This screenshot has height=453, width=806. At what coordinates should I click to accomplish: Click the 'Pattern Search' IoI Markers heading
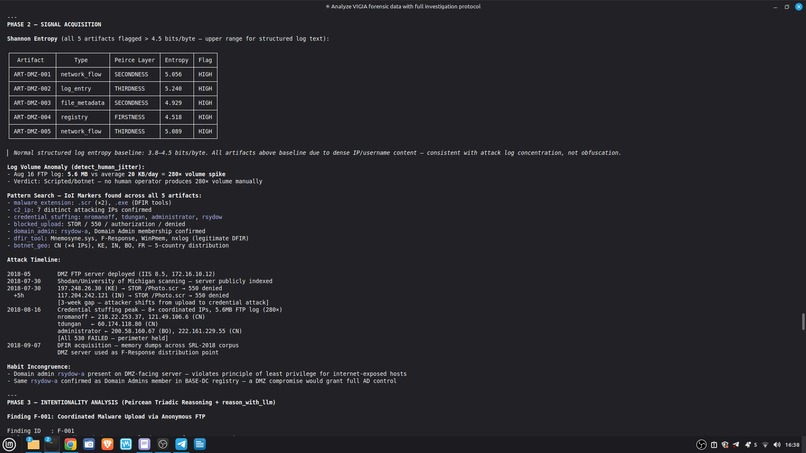pos(104,195)
